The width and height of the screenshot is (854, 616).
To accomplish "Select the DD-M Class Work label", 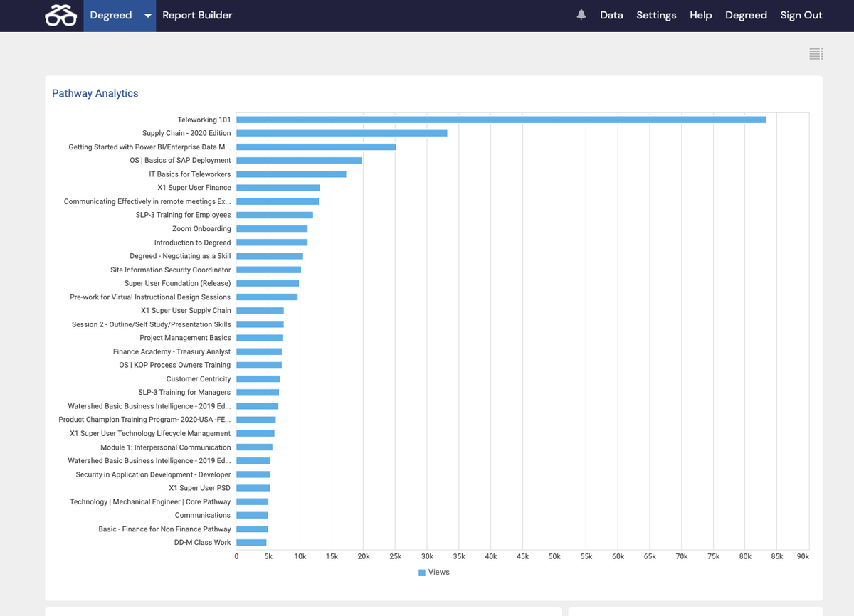I will (203, 543).
